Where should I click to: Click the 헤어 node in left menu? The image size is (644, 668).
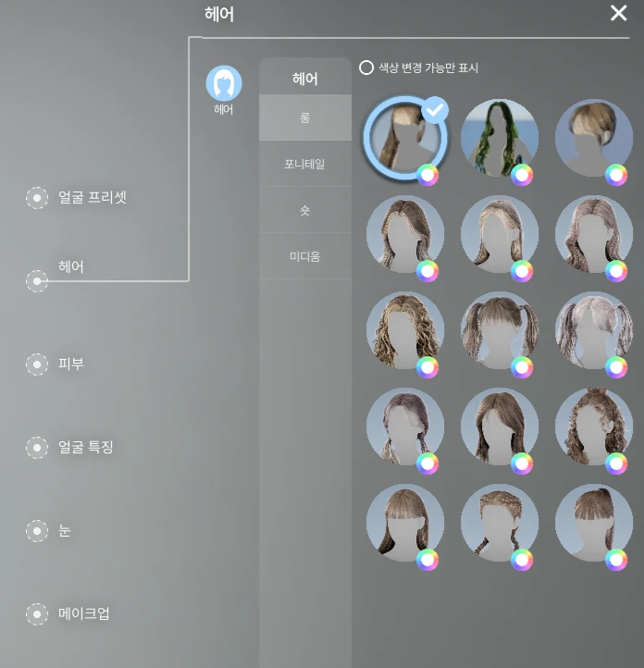click(x=37, y=281)
